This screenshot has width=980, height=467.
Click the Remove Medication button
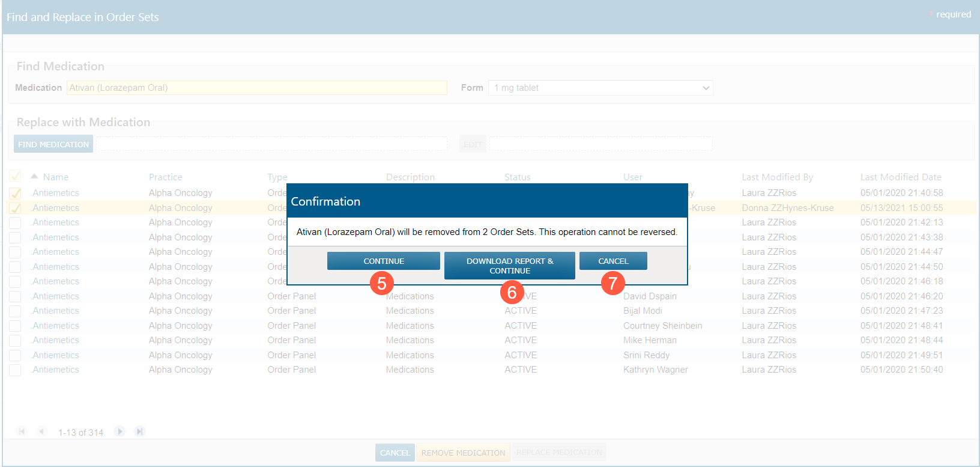[x=463, y=453]
